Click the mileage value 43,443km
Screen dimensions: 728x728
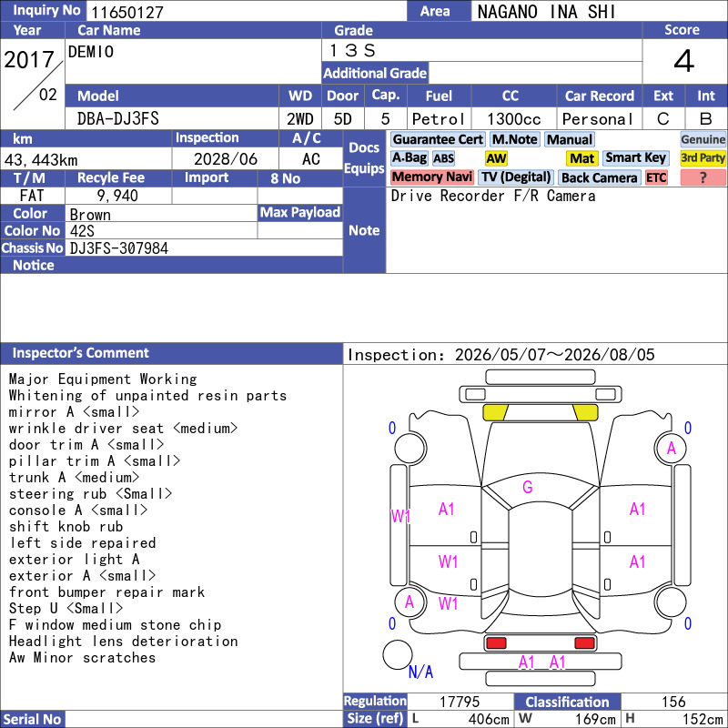click(x=41, y=160)
